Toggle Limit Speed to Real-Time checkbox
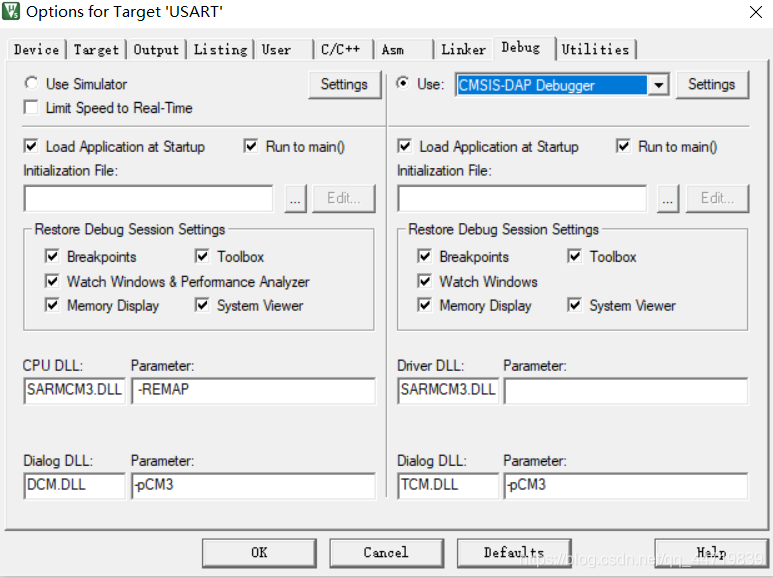Screen dimensions: 773x578 coord(31,107)
